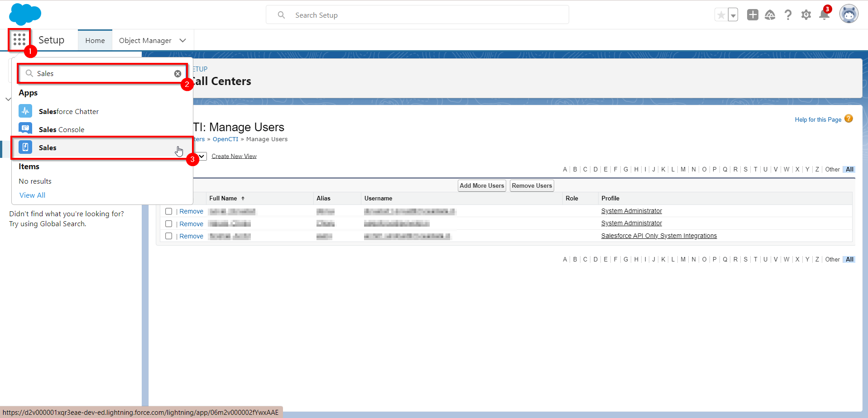The width and height of the screenshot is (868, 418).
Task: Filter by letter M in top alphabet bar
Action: coord(683,169)
